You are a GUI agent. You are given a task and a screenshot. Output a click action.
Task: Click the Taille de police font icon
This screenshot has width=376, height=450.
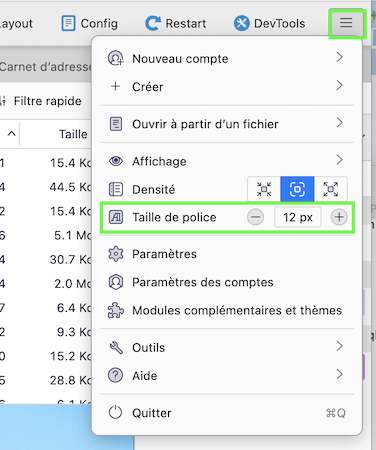point(116,217)
